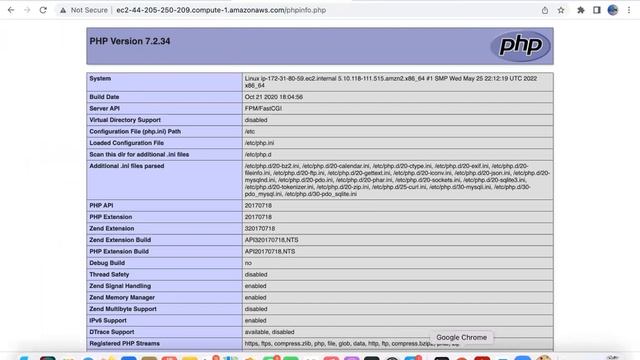Select the parsed .ini files list text
Viewport: 640px width, 360px height.
397,180
